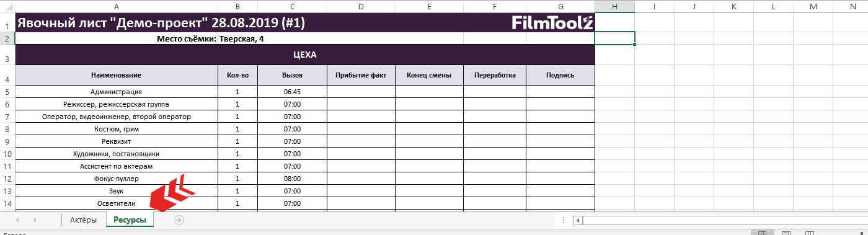This screenshot has height=235, width=868.
Task: Select row 5 header
Action: point(7,92)
